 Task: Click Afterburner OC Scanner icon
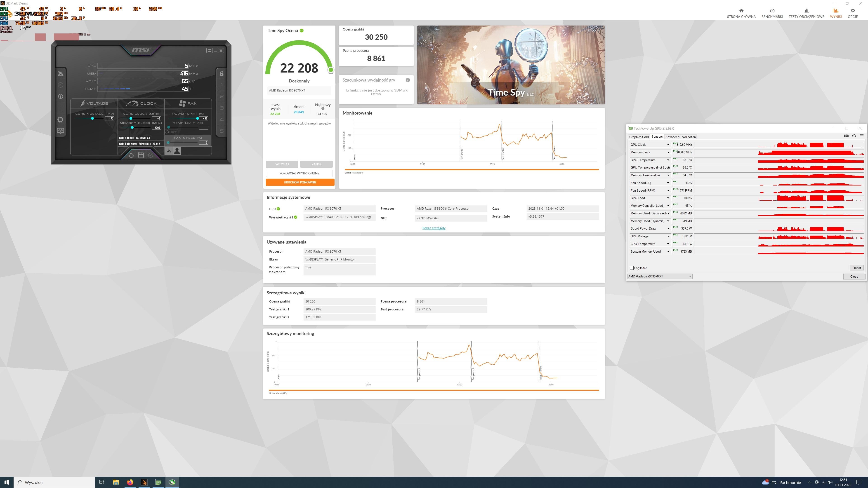(x=60, y=73)
